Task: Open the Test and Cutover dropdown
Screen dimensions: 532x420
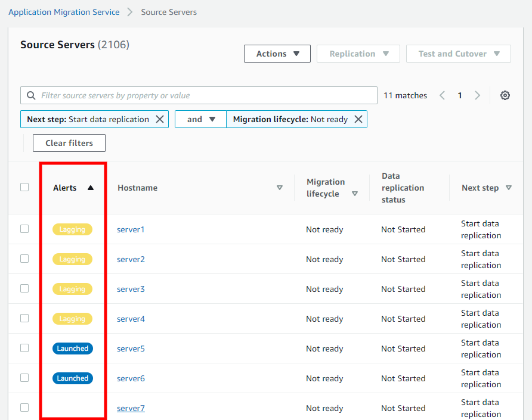Action: pos(459,54)
